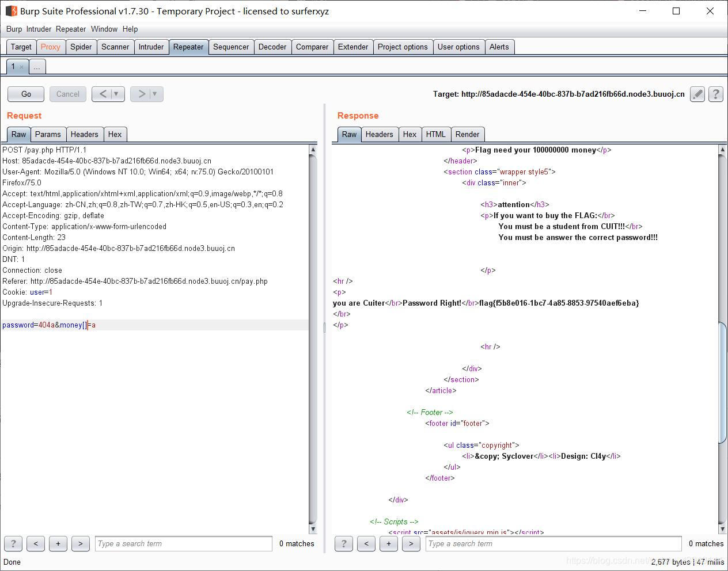Open the Help menu
The image size is (728, 571).
[x=130, y=29]
